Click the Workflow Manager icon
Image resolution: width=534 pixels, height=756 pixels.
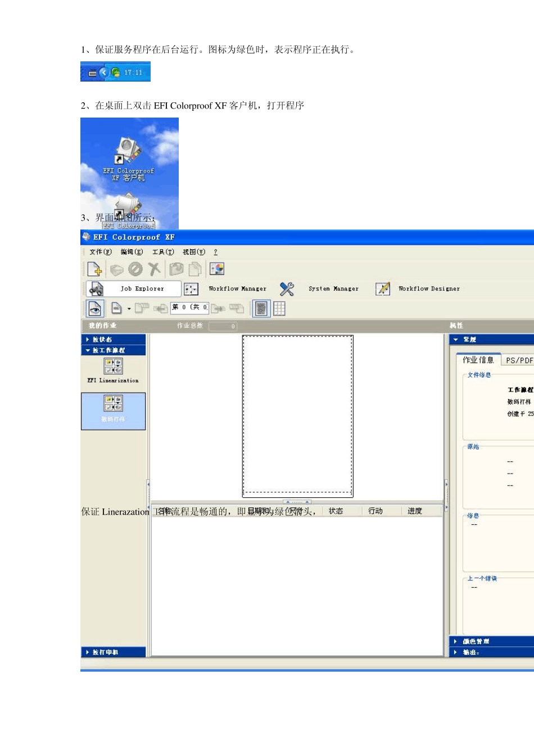coord(191,289)
